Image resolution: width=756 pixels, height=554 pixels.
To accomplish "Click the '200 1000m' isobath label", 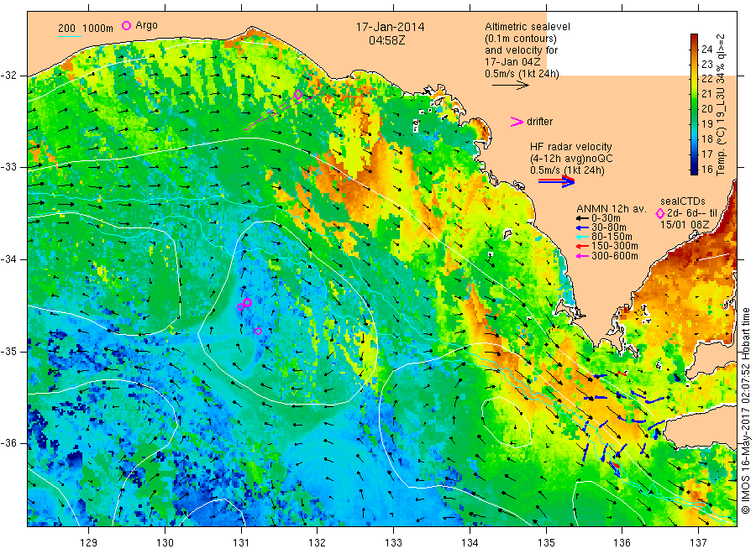I will pyautogui.click(x=86, y=28).
